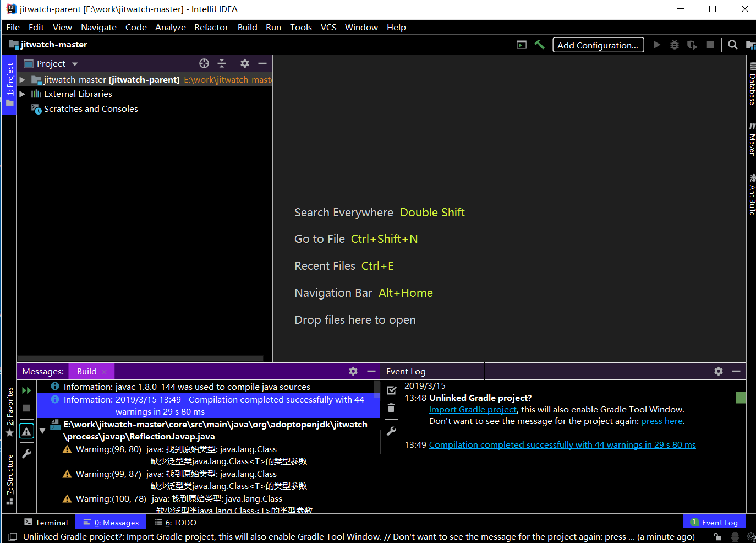This screenshot has height=543, width=756.
Task: Click the 'press here' link
Action: pos(661,421)
